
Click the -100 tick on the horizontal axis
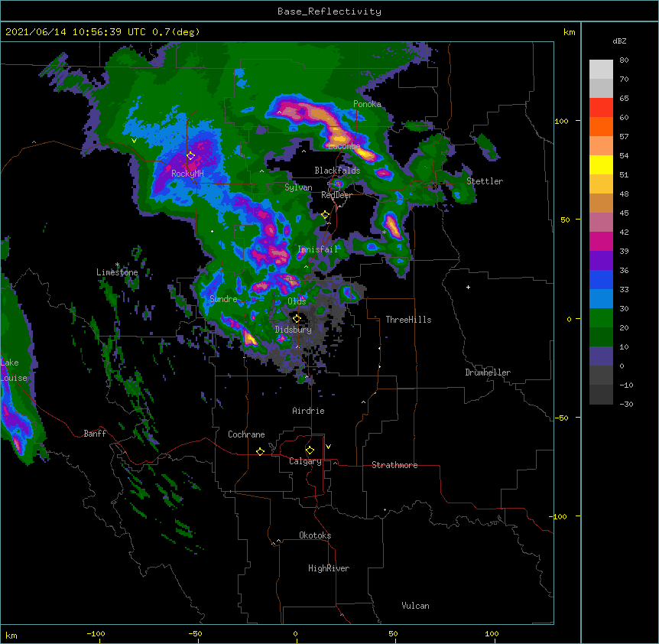pos(96,633)
